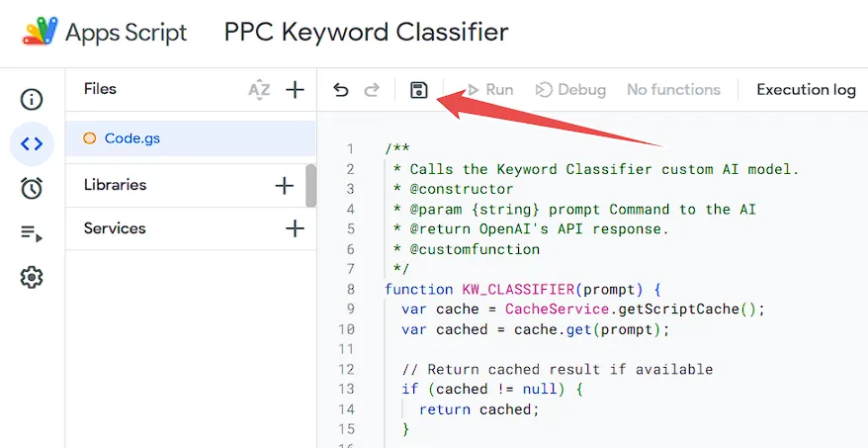The width and height of the screenshot is (868, 448).
Task: Click the '@constructor' comment line
Action: pos(454,190)
